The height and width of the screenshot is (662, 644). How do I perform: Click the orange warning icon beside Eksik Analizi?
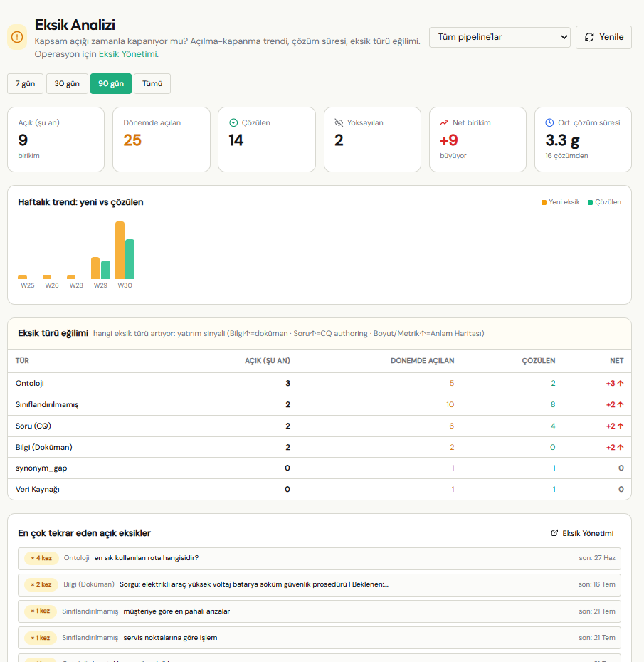(x=17, y=37)
